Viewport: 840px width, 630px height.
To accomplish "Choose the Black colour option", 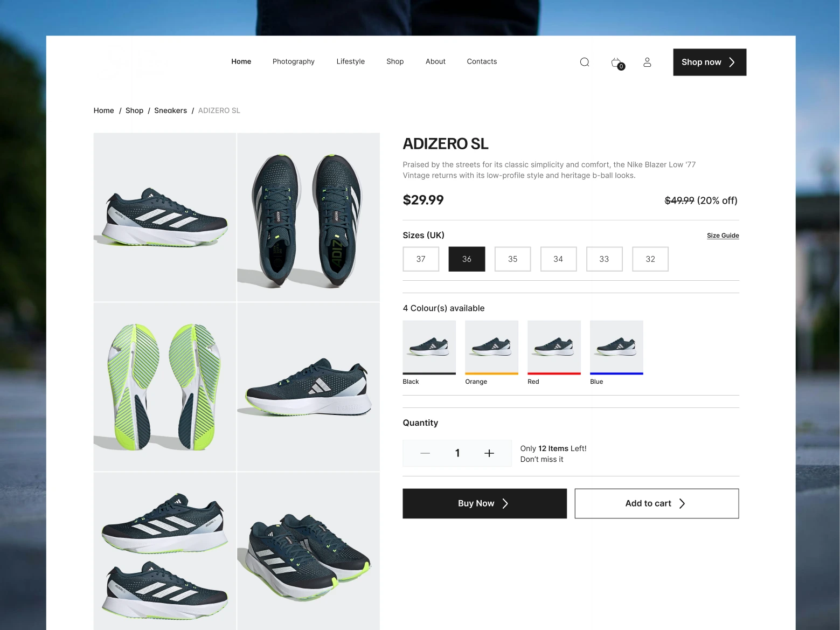I will (429, 352).
